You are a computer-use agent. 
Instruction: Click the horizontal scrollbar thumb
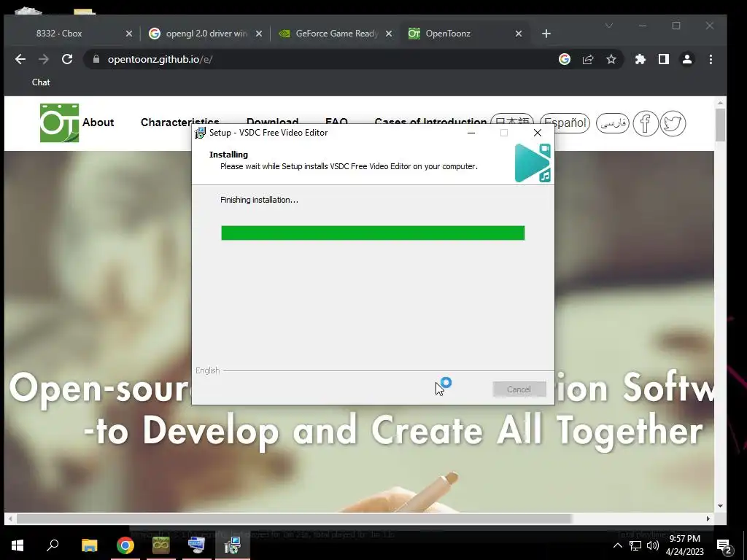pyautogui.click(x=294, y=518)
